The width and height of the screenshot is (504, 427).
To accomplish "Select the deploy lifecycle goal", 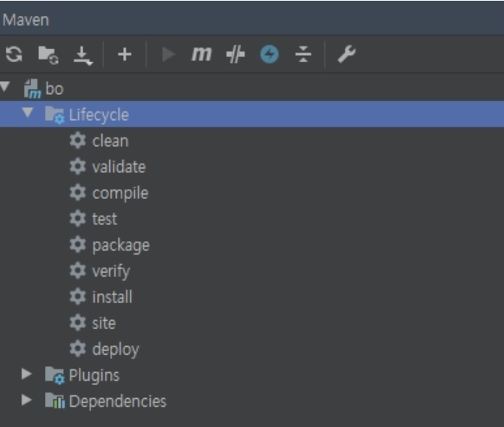I will (x=116, y=350).
